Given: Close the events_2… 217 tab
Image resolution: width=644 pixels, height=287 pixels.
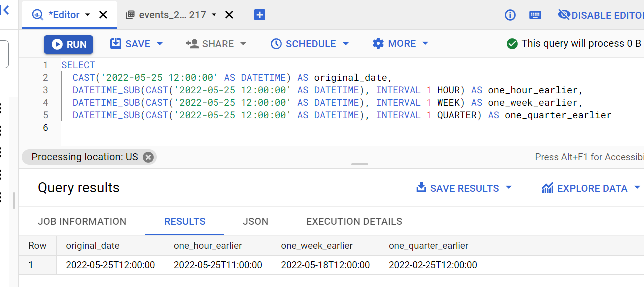Looking at the screenshot, I should 229,15.
